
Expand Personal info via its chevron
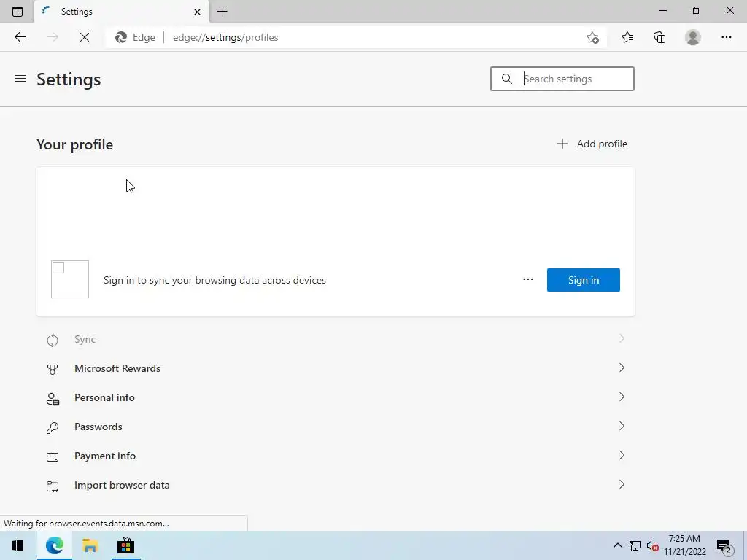(x=622, y=397)
